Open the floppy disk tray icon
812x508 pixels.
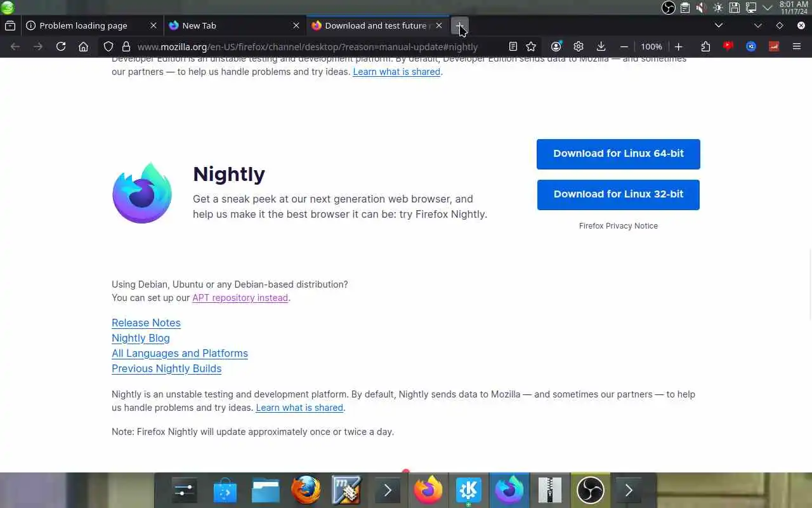tap(734, 8)
